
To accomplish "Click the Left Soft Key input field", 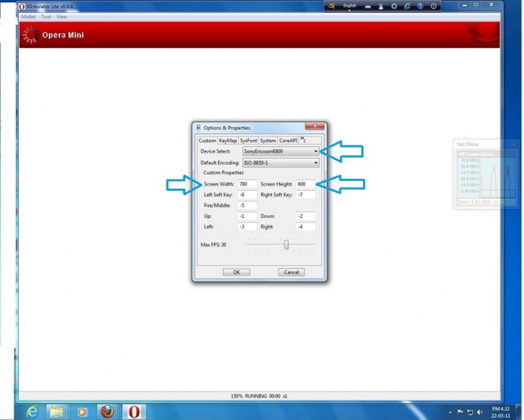I will tap(247, 195).
